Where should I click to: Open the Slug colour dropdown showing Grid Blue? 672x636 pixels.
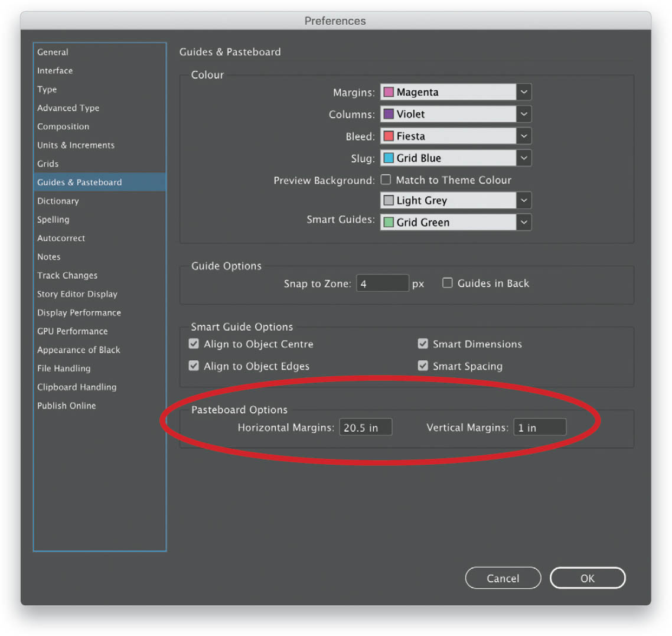click(x=523, y=158)
